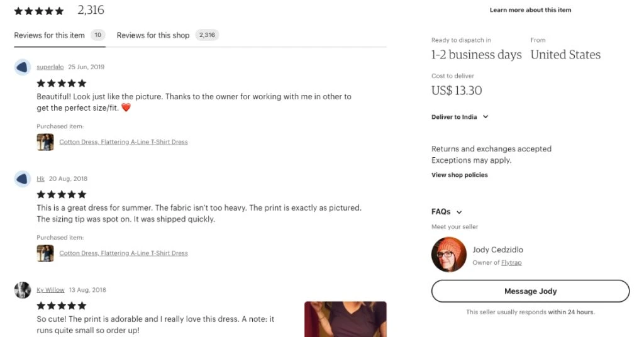Switch to Reviews for this shop tab

pos(153,35)
